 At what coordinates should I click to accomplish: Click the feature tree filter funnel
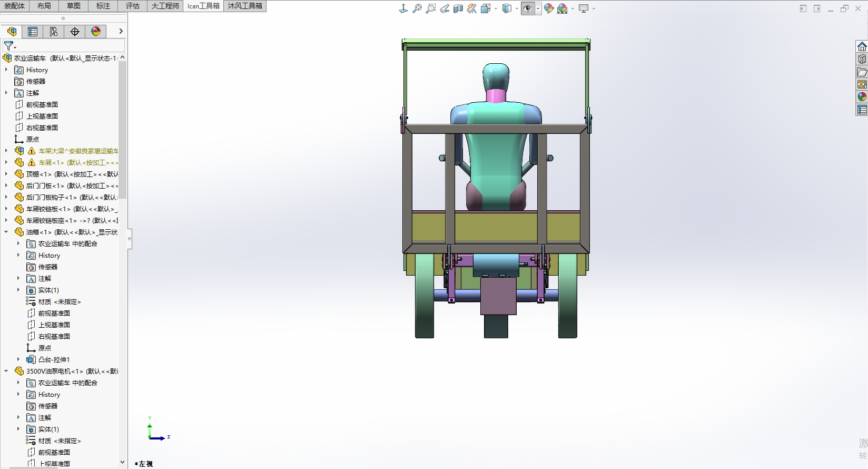[x=9, y=46]
